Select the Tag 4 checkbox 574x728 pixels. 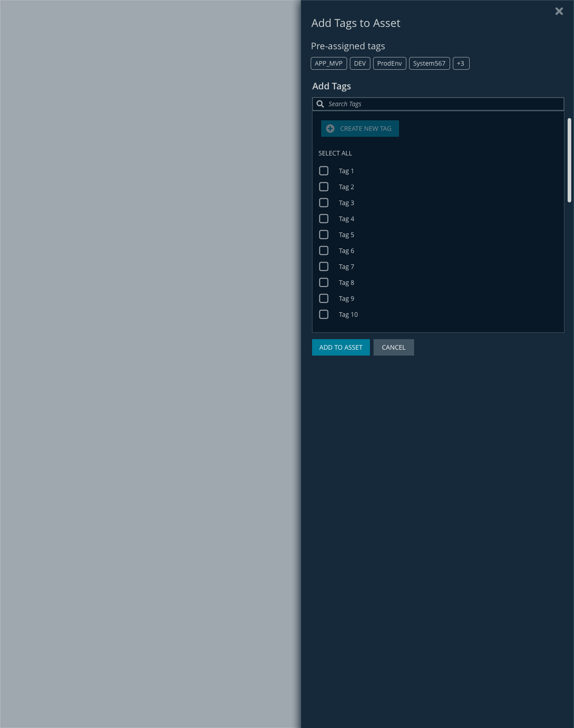coord(324,219)
